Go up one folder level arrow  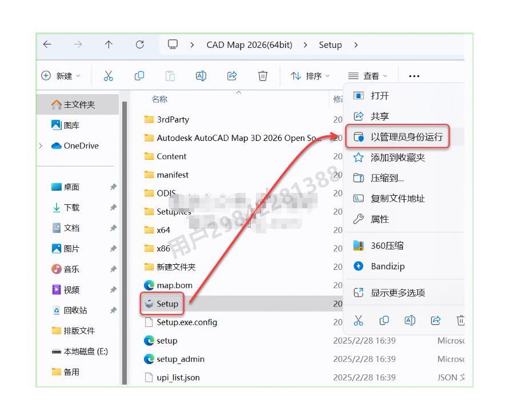coord(109,45)
